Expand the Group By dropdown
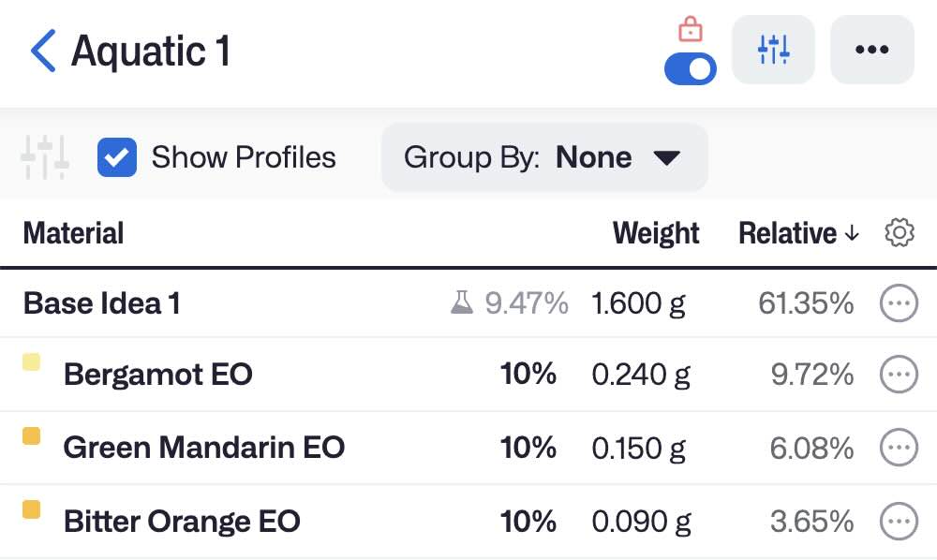The image size is (937, 560). point(543,157)
